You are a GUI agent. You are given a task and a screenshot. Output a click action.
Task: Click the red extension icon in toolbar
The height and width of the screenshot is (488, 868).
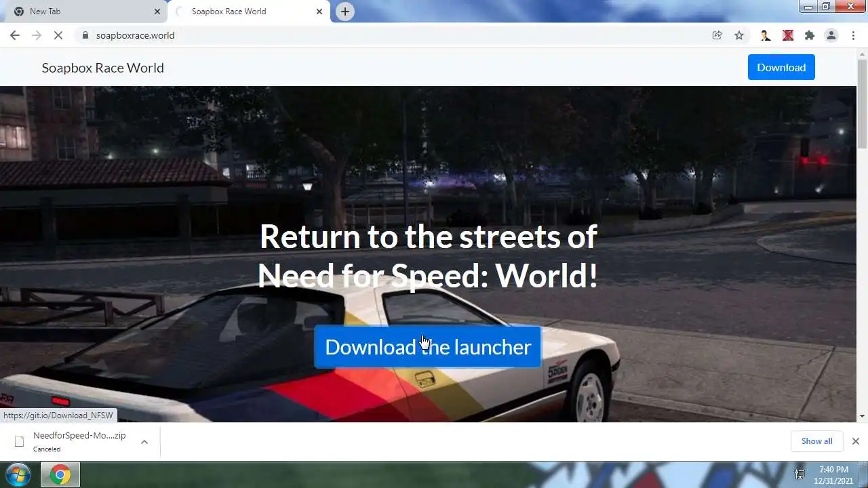coord(787,35)
